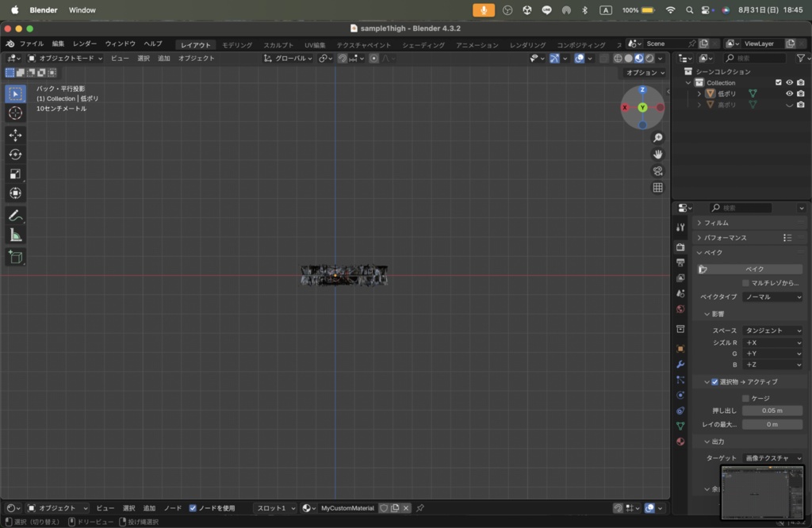Expand the フィルム panel
812x528 pixels.
tap(717, 223)
